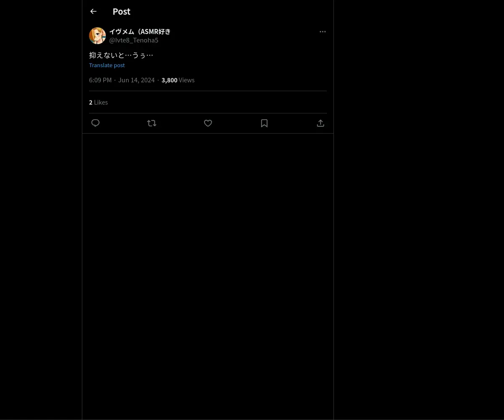Image resolution: width=504 pixels, height=420 pixels.
Task: Click the post text 抑えないと…うぅ…
Action: tap(121, 55)
